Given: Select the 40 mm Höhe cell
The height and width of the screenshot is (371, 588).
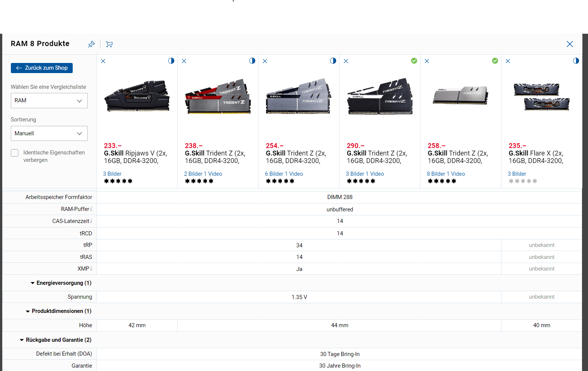Looking at the screenshot, I should point(542,325).
